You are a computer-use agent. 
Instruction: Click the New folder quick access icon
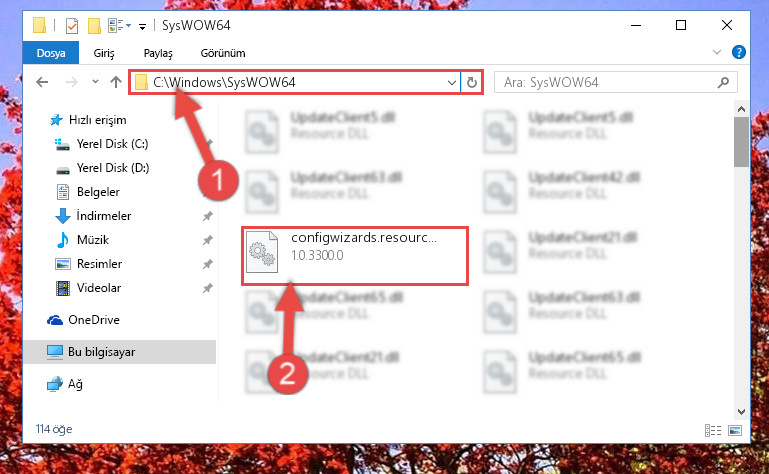(x=94, y=26)
